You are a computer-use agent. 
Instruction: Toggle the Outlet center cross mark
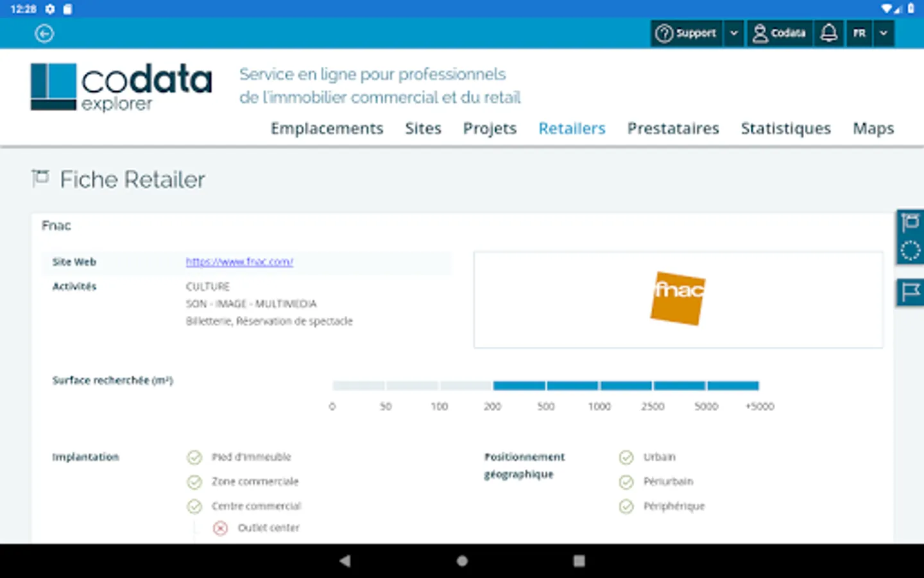pos(220,528)
